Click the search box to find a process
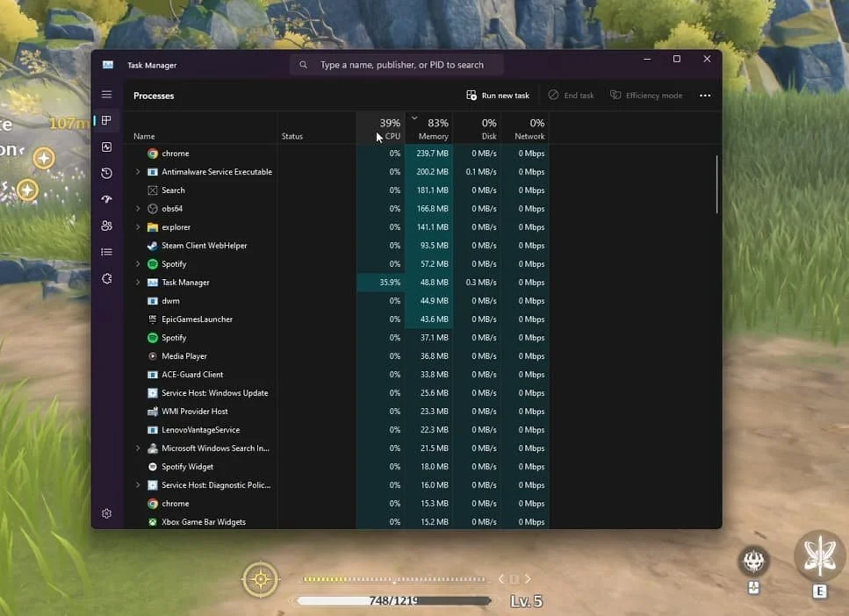This screenshot has height=616, width=849. 396,65
